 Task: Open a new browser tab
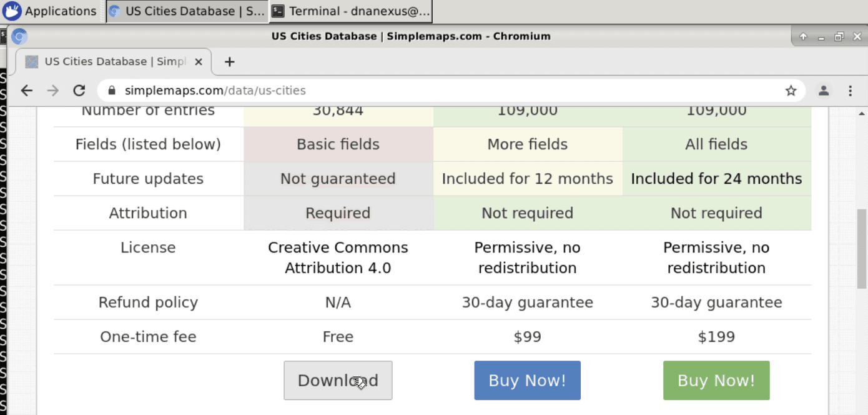click(229, 62)
